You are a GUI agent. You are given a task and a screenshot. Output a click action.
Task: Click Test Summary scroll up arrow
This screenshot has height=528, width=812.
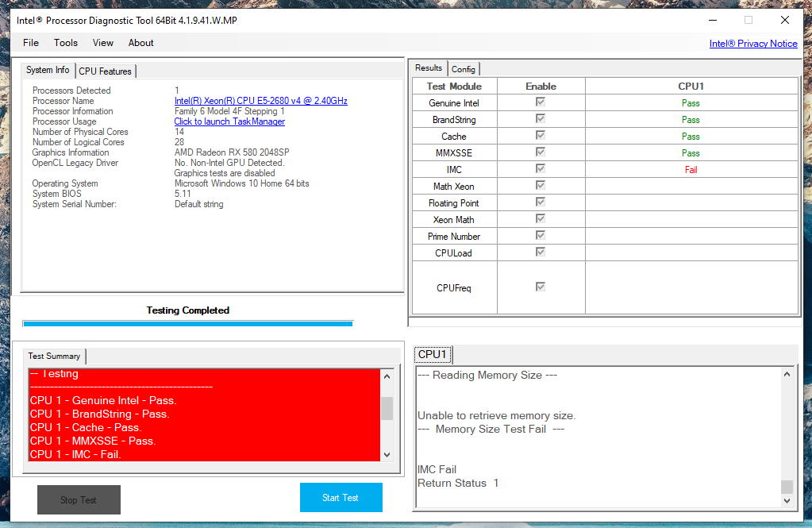coord(387,376)
